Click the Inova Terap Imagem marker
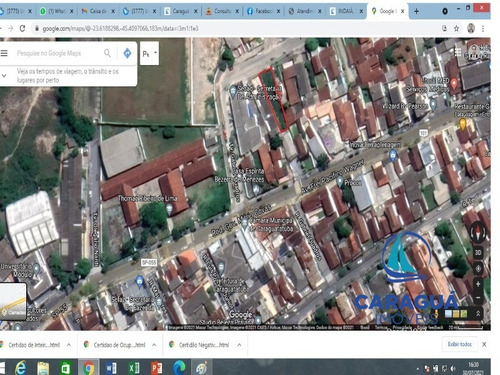Image resolution: width=500 pixels, height=375 pixels. [x=393, y=155]
